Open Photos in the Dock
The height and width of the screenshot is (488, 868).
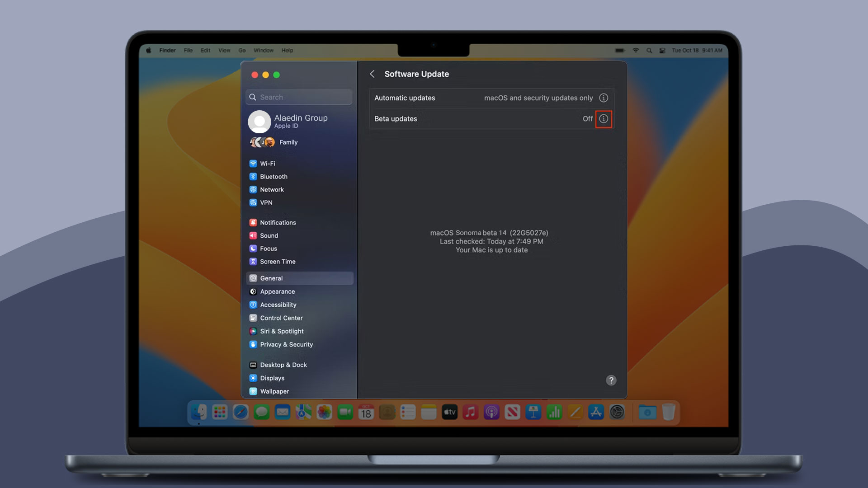(324, 412)
